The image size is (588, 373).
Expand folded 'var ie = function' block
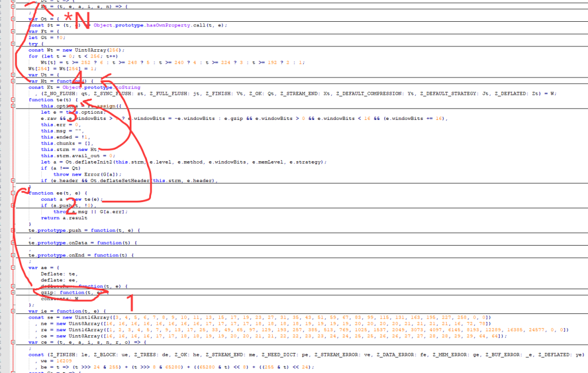13,310
